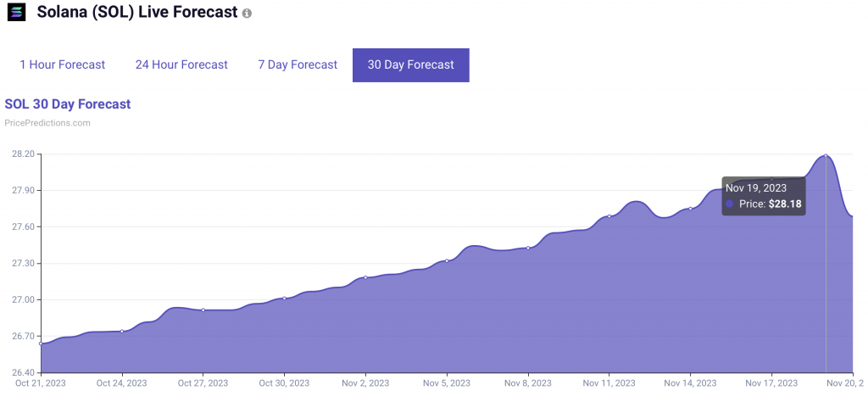
Task: Click the SOL 30 Day Forecast chart title
Action: coord(68,104)
